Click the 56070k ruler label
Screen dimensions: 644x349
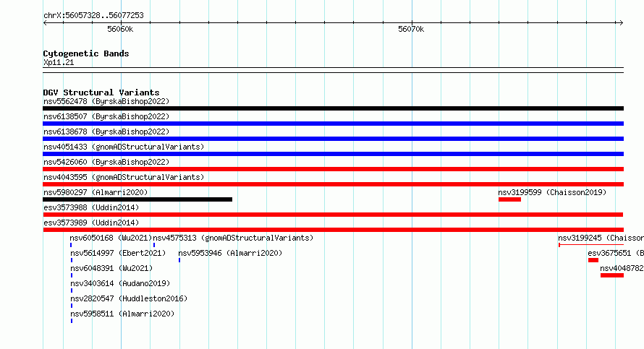pos(411,29)
